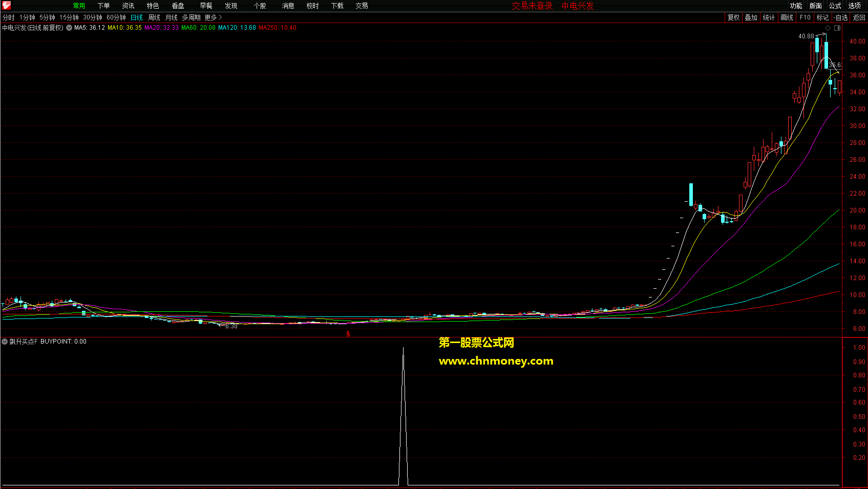
Task: Toggle the side panel icon in chart corner
Action: 837,28
